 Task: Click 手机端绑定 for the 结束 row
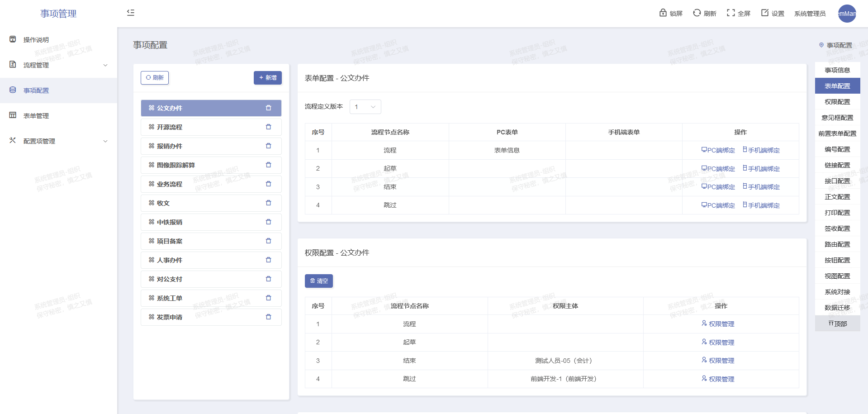pos(761,187)
